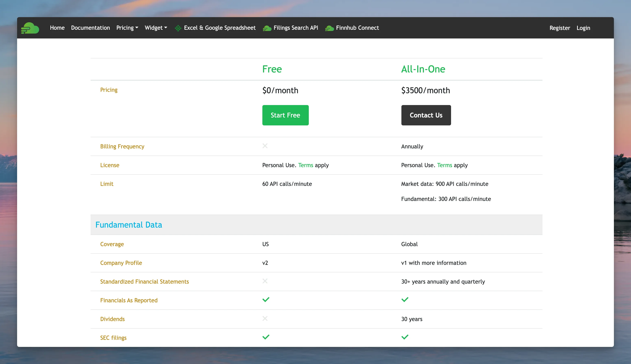Click the Company Profile row label
Viewport: 631px width, 364px height.
coord(121,263)
